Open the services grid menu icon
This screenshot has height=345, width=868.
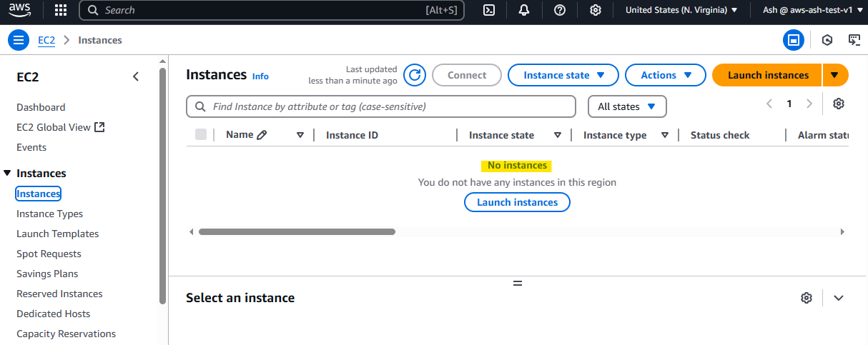[61, 10]
